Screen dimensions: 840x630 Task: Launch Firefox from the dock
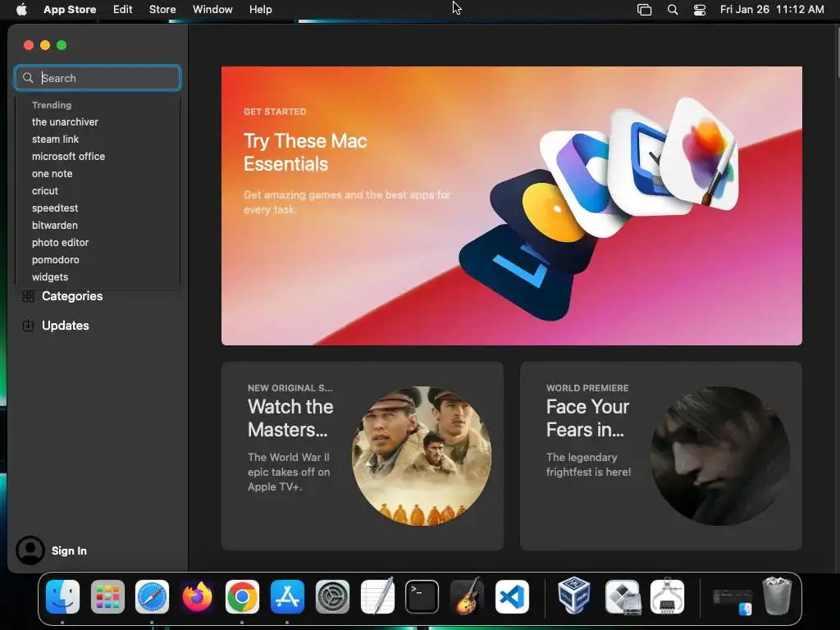(197, 597)
